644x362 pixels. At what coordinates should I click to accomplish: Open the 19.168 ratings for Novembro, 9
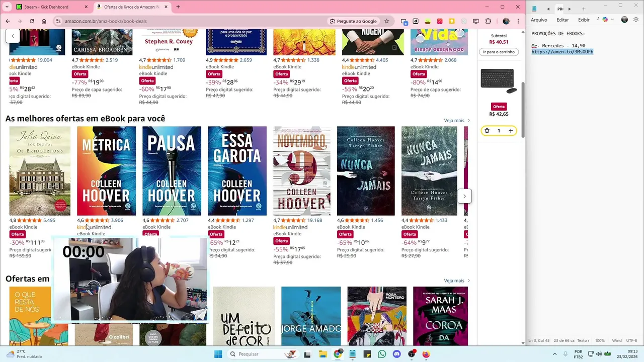click(314, 220)
